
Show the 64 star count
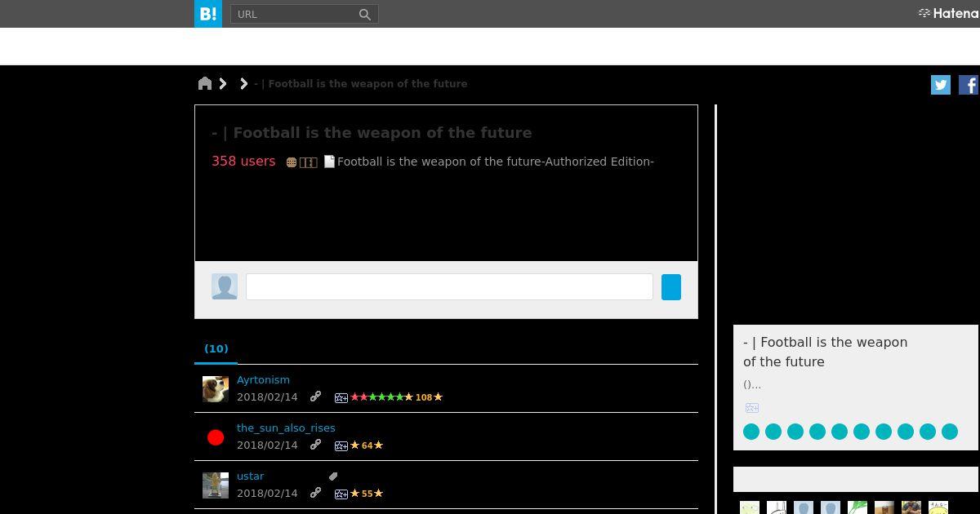(367, 445)
